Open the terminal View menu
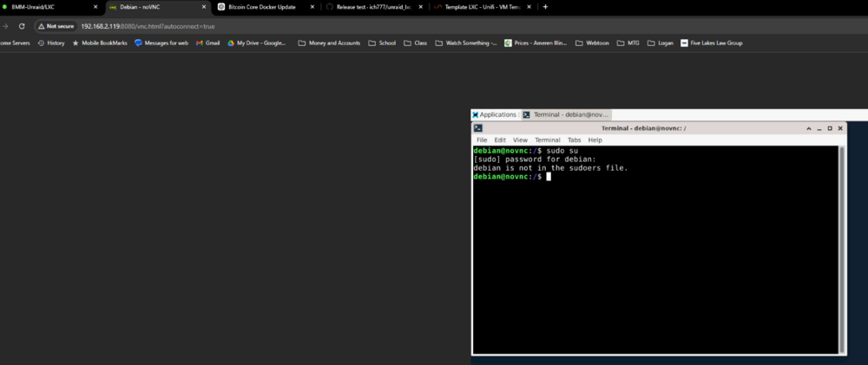This screenshot has width=868, height=365. [x=520, y=140]
